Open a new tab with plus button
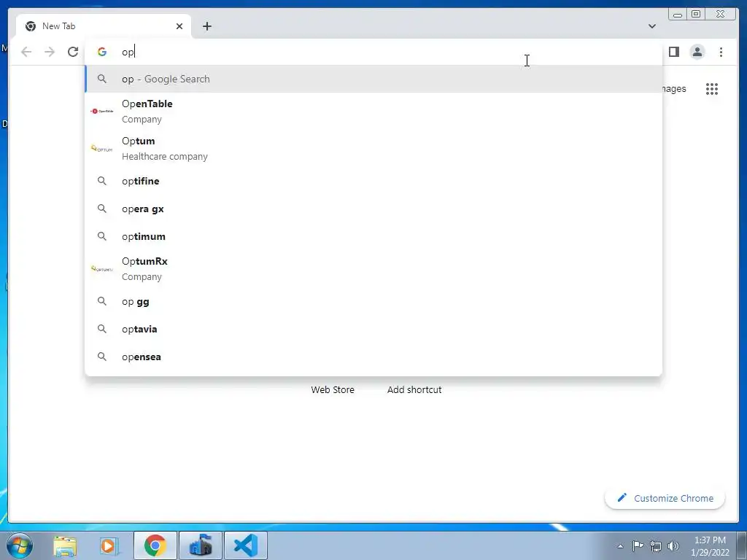 click(206, 26)
